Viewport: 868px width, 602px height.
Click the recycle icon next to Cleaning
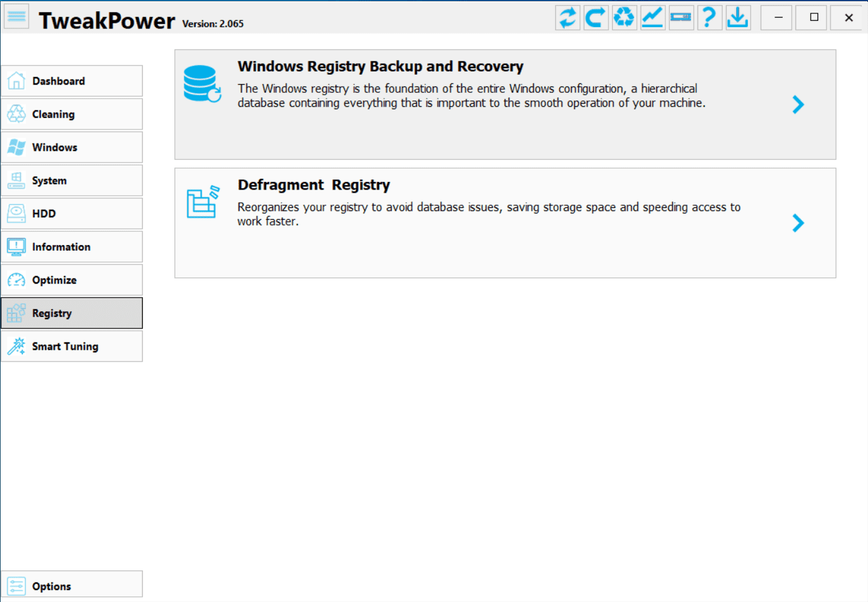16,114
